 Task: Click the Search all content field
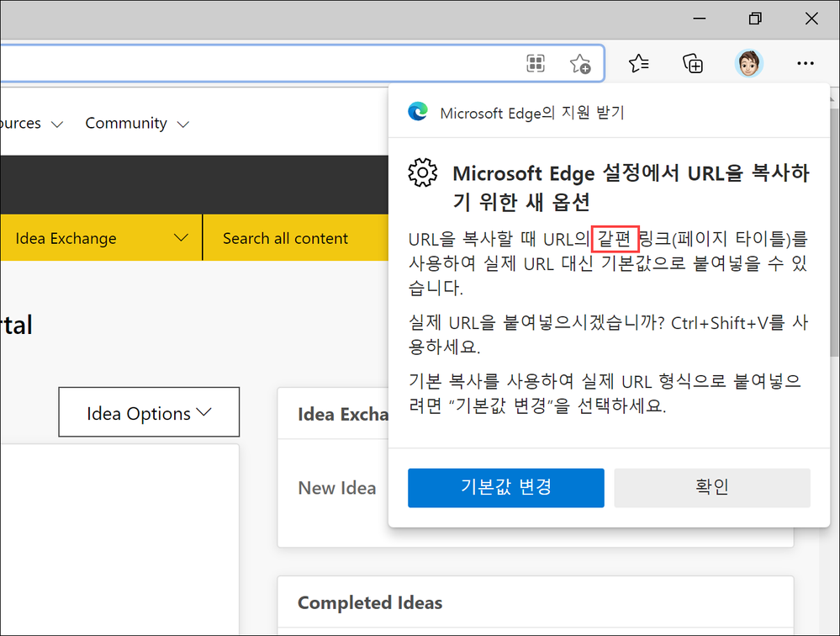pos(296,238)
